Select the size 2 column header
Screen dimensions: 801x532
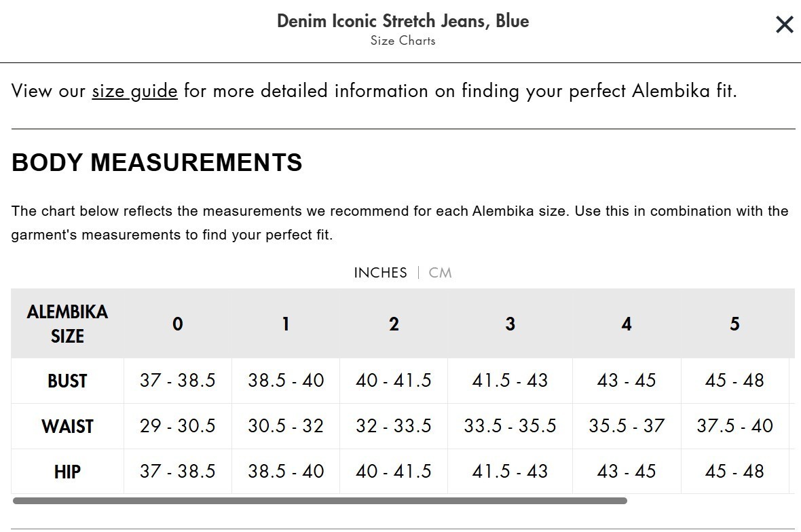point(394,324)
